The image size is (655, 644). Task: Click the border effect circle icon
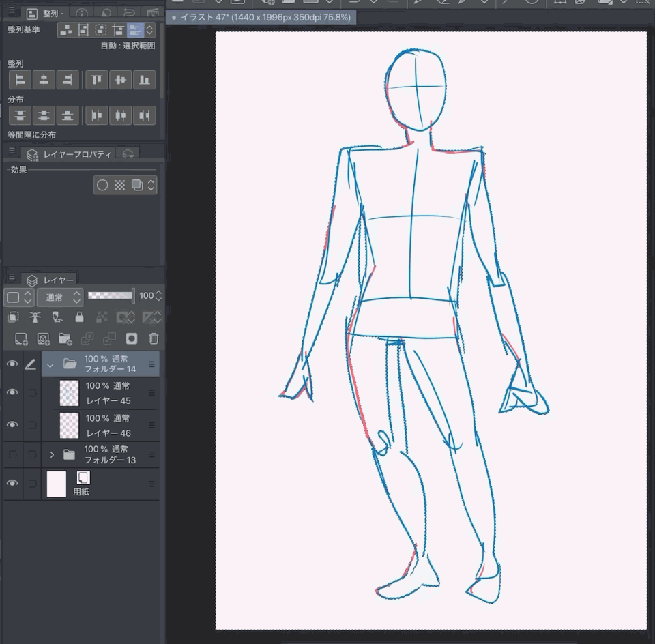102,185
